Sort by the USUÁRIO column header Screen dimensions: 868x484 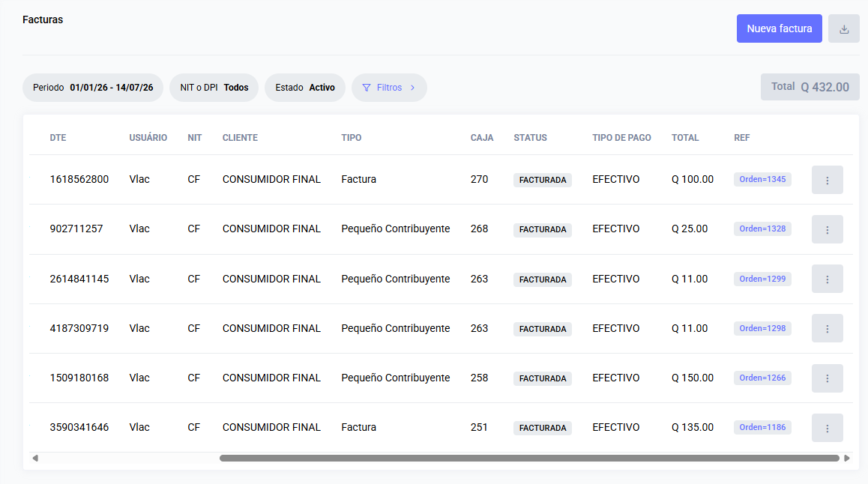click(x=148, y=138)
